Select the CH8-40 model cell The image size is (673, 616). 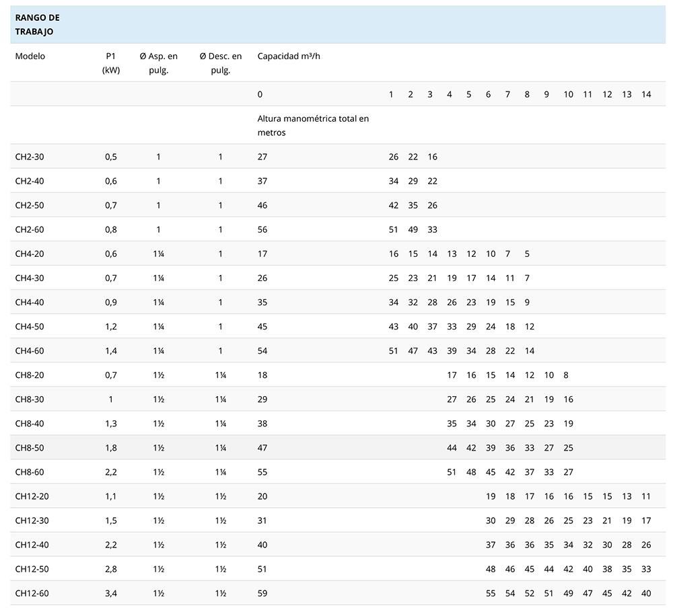point(30,424)
